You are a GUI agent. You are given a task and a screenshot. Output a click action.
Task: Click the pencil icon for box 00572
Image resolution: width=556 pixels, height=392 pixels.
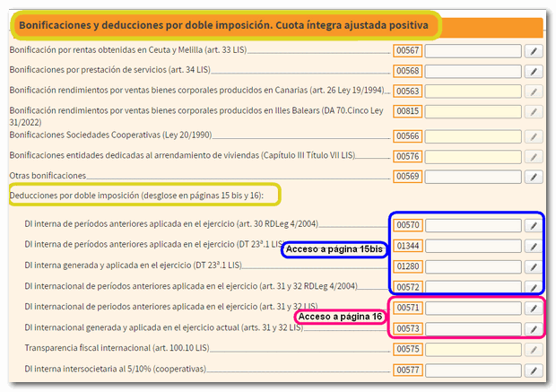click(x=533, y=286)
